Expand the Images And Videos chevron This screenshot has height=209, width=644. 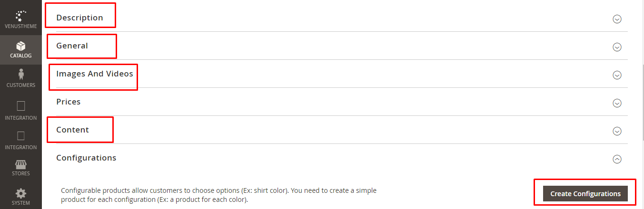(x=617, y=75)
